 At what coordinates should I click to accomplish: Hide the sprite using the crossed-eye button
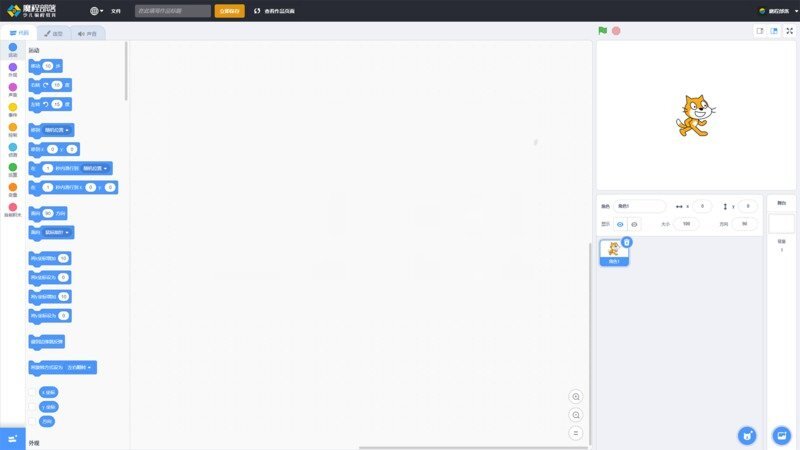634,224
